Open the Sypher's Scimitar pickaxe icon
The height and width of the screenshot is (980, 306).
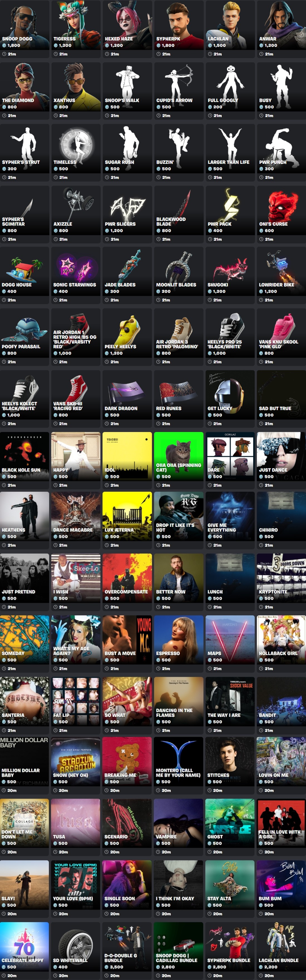tap(25, 210)
